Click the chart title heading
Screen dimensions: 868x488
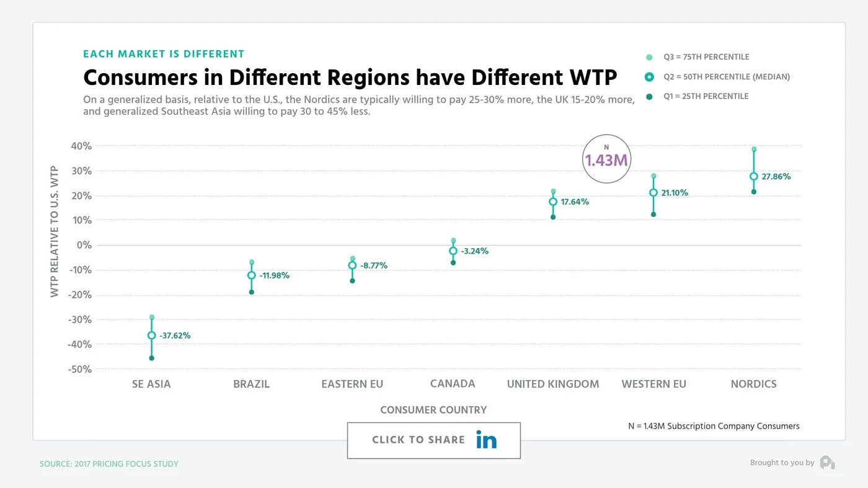tap(350, 78)
